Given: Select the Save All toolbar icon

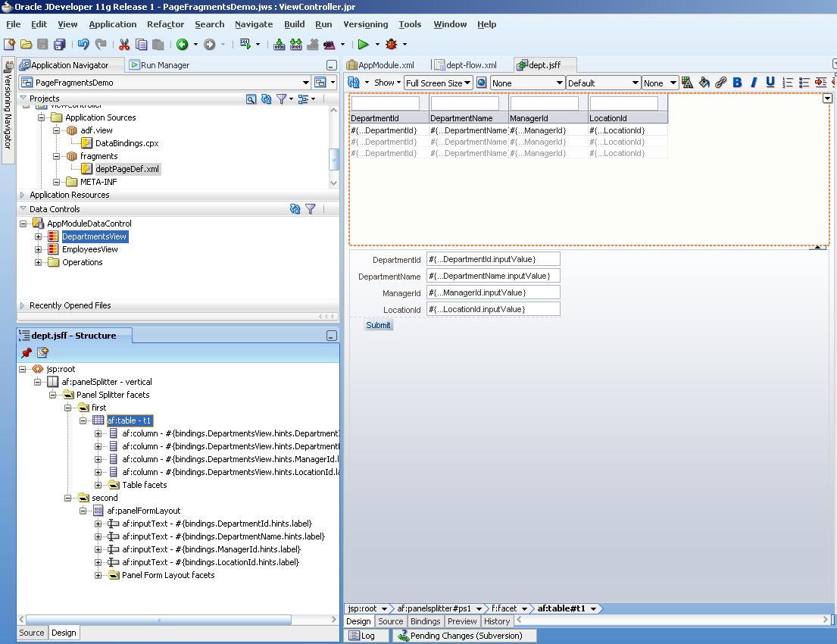Looking at the screenshot, I should click(x=59, y=44).
